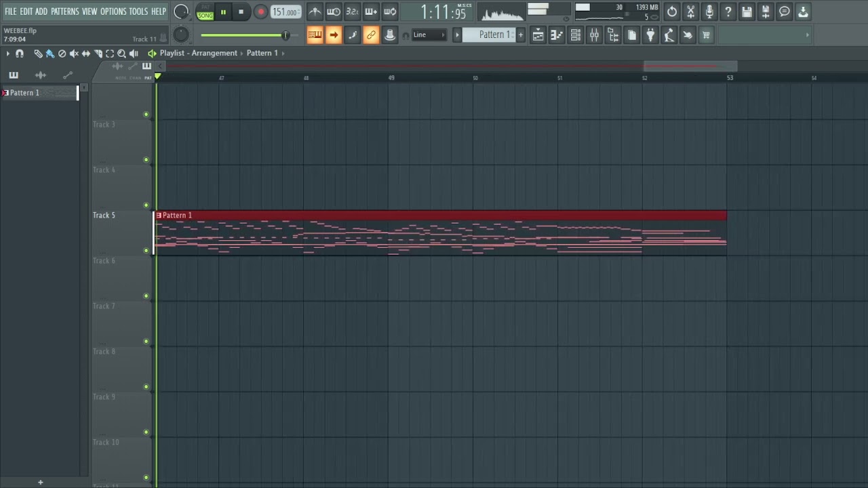
Task: Open the plug-shaped plugin picker icon
Action: pos(650,35)
